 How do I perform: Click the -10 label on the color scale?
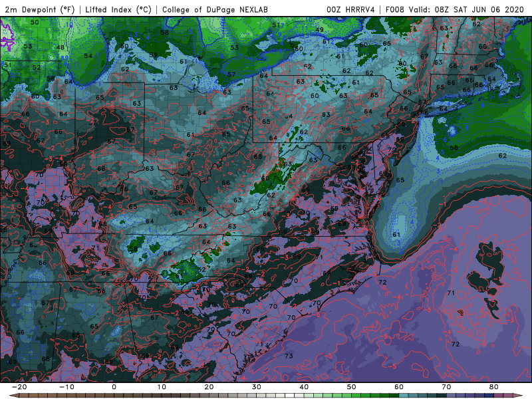(x=66, y=387)
